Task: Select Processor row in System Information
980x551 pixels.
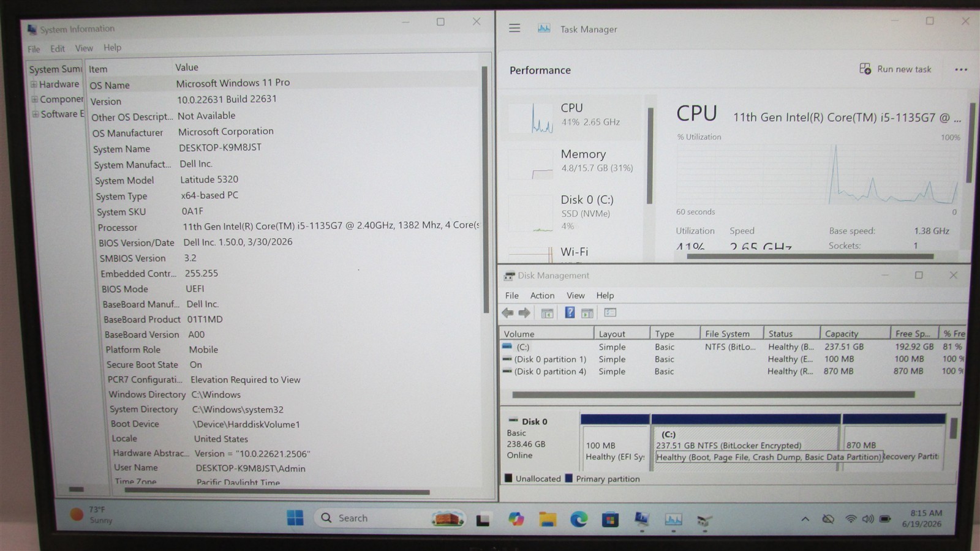Action: (287, 227)
